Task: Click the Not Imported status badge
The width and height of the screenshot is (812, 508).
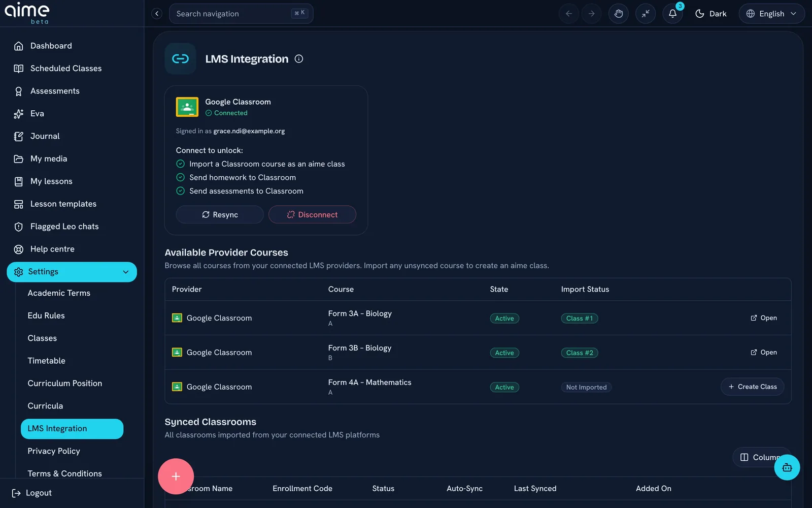Action: tap(586, 388)
